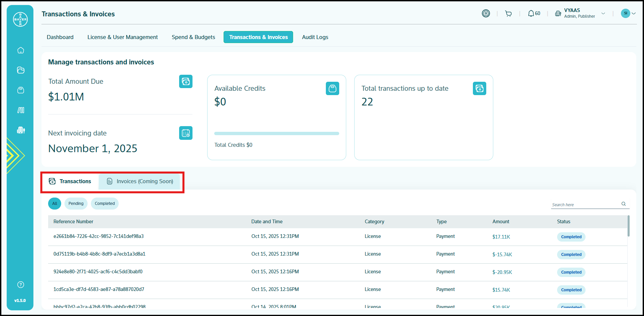Click the calendar icon beside Next invoicing date

185,133
